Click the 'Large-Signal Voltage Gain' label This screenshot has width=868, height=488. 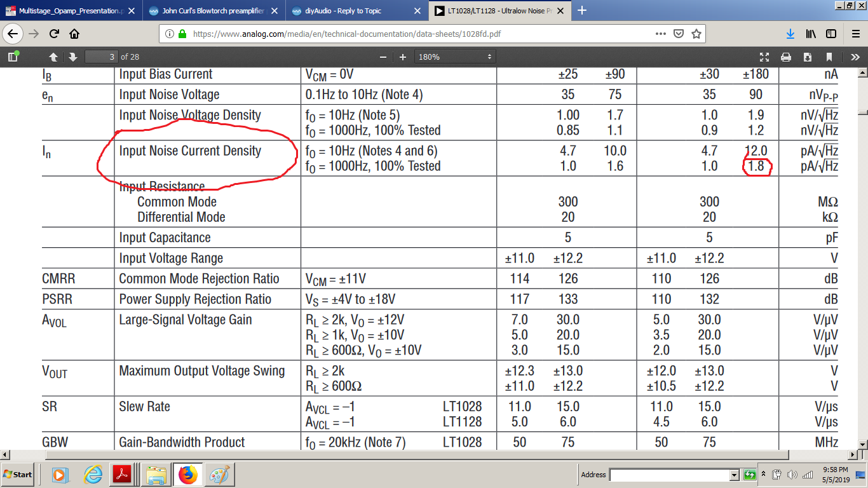pos(186,319)
